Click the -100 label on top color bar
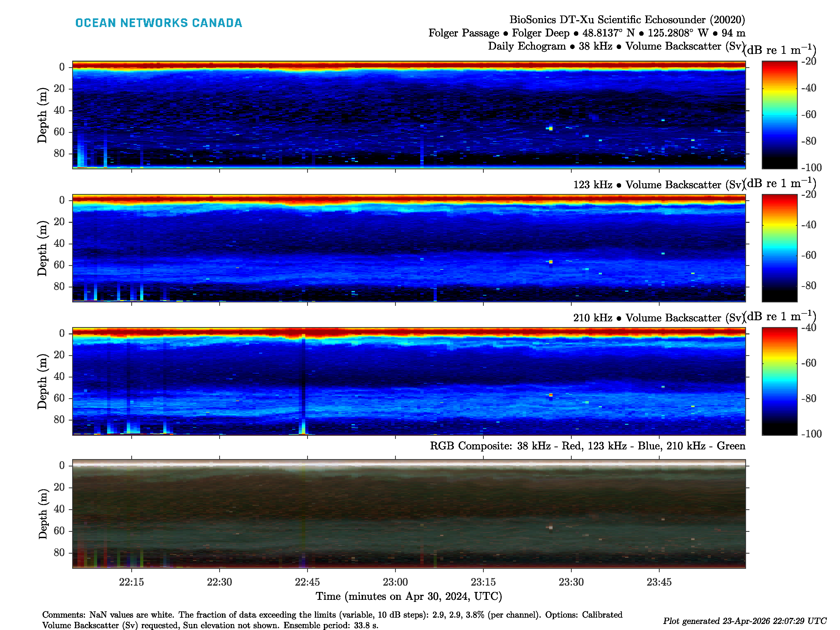 811,167
